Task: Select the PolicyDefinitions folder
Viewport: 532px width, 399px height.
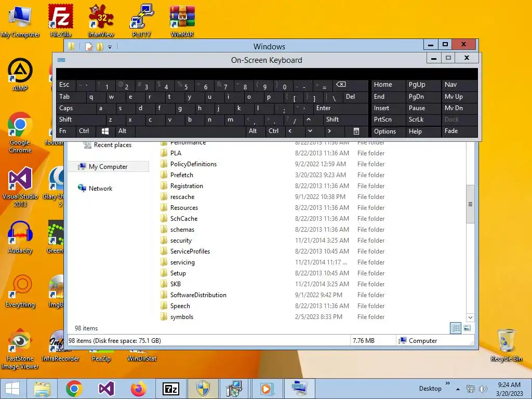Action: click(193, 164)
